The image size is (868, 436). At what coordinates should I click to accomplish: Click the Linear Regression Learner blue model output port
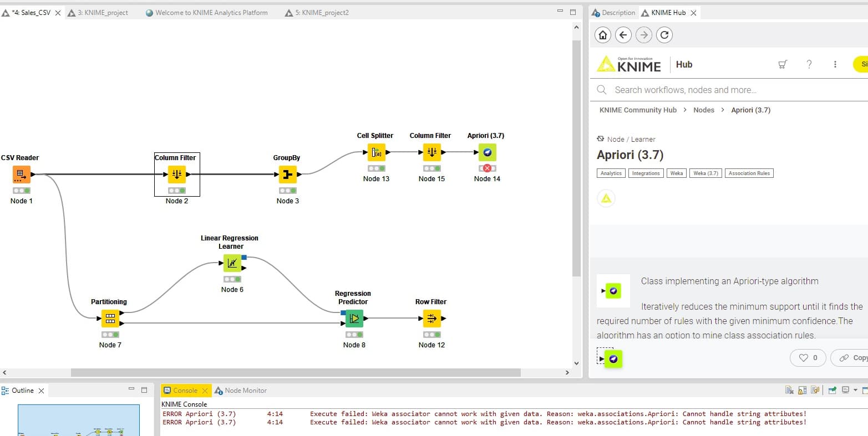(244, 258)
